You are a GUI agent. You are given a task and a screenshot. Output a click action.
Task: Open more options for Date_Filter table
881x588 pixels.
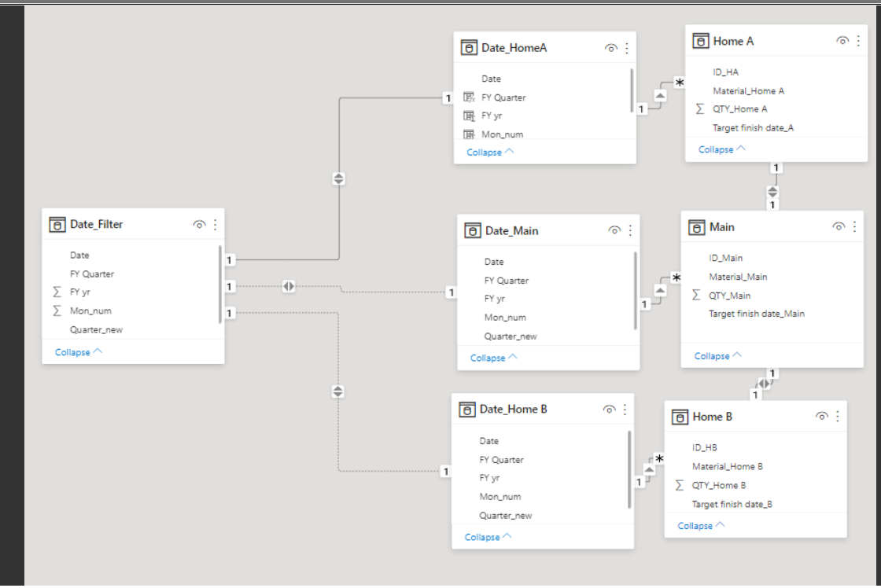coord(216,225)
